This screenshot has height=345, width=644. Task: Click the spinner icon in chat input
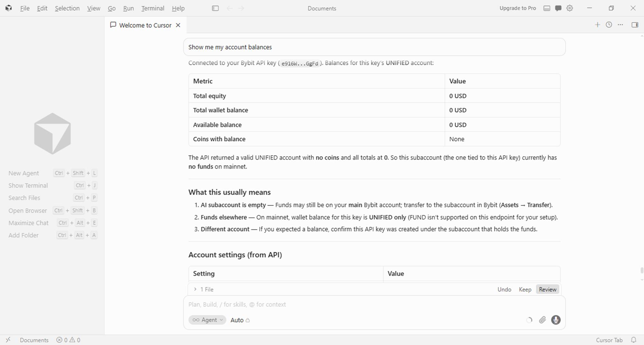pos(529,320)
